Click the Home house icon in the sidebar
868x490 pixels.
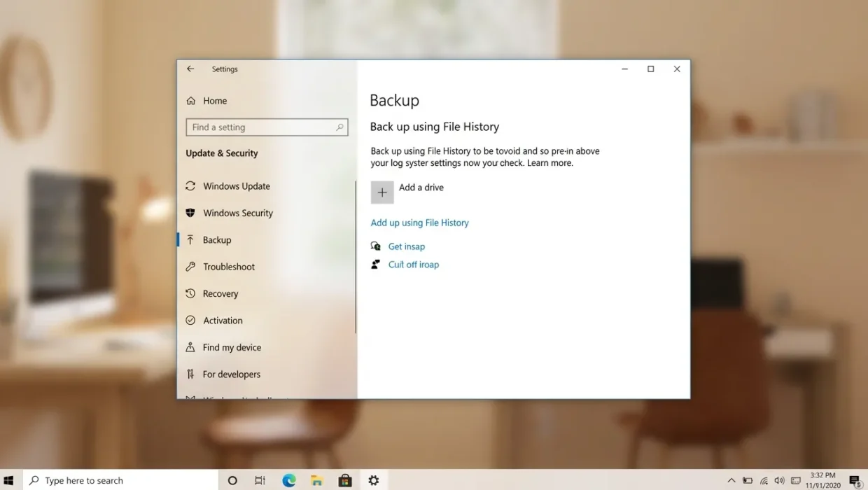(x=191, y=101)
